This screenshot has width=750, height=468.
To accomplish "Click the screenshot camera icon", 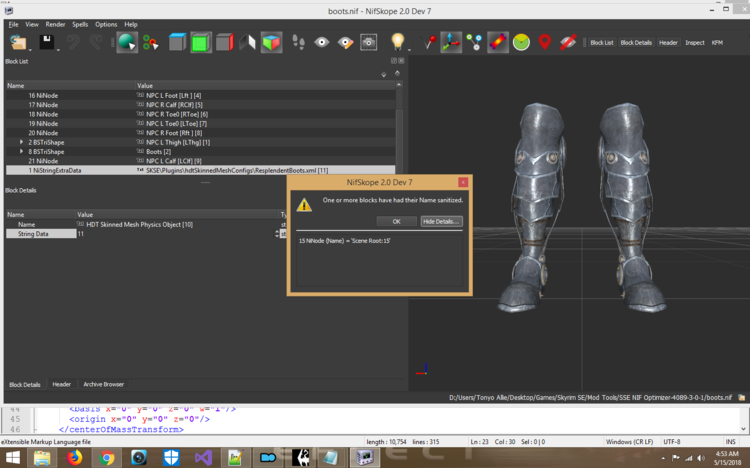I will tap(368, 43).
